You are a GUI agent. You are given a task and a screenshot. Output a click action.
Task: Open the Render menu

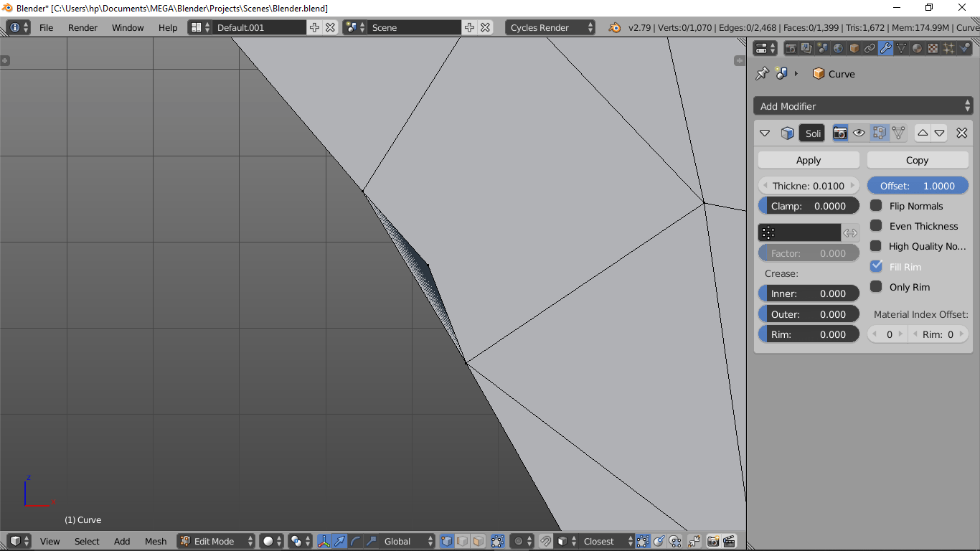pos(83,27)
